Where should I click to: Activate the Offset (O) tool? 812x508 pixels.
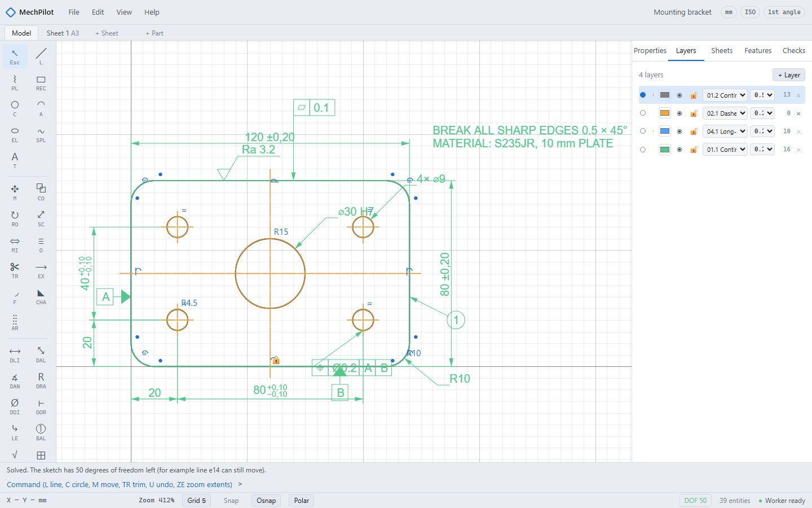[41, 244]
